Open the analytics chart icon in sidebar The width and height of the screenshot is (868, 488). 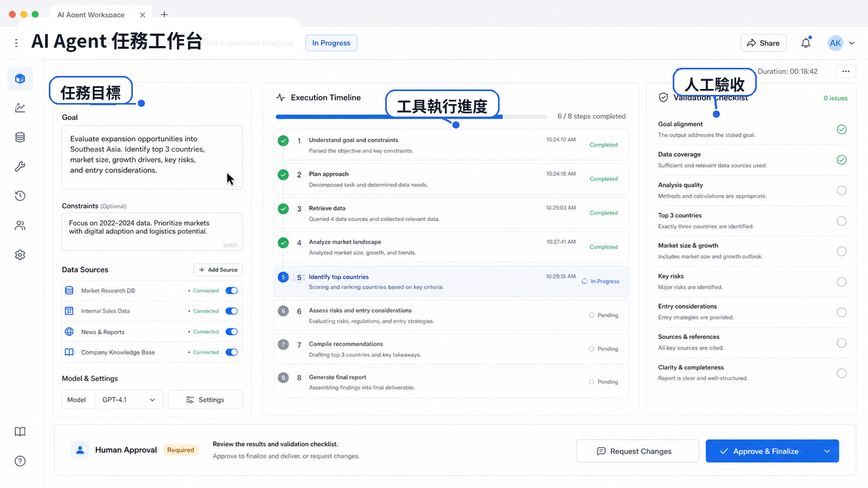point(20,108)
